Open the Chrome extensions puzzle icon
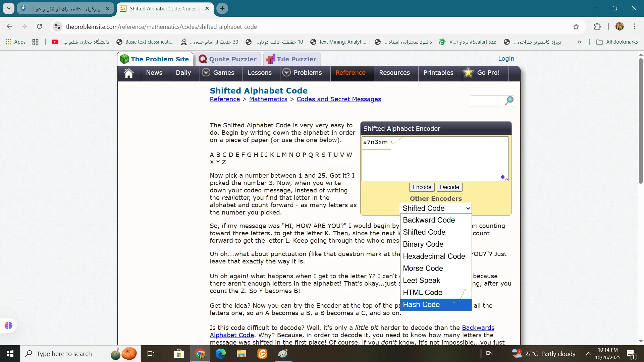644x362 pixels. pyautogui.click(x=597, y=27)
